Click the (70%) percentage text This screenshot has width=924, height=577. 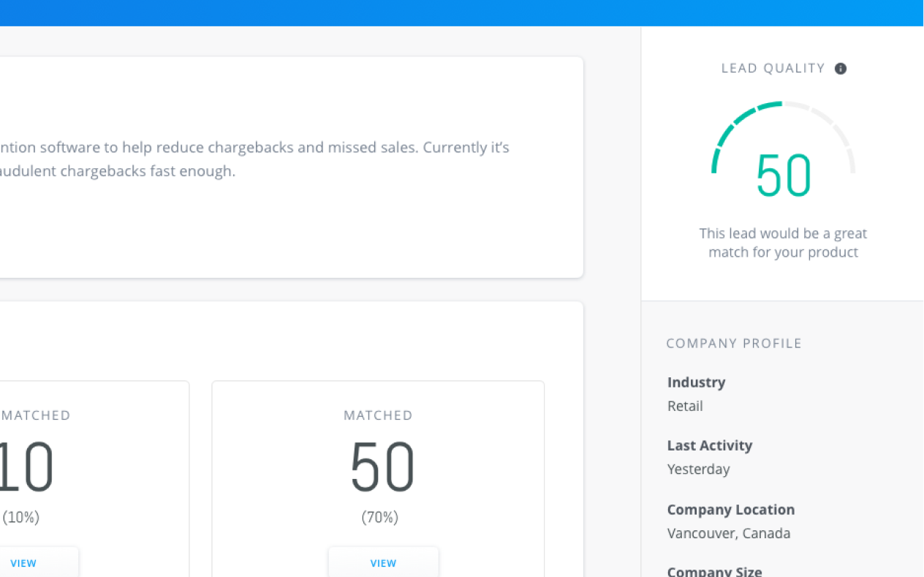379,518
